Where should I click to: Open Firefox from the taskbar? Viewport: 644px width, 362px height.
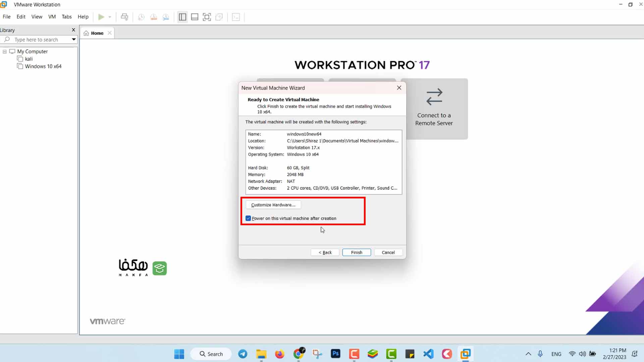tap(279, 354)
